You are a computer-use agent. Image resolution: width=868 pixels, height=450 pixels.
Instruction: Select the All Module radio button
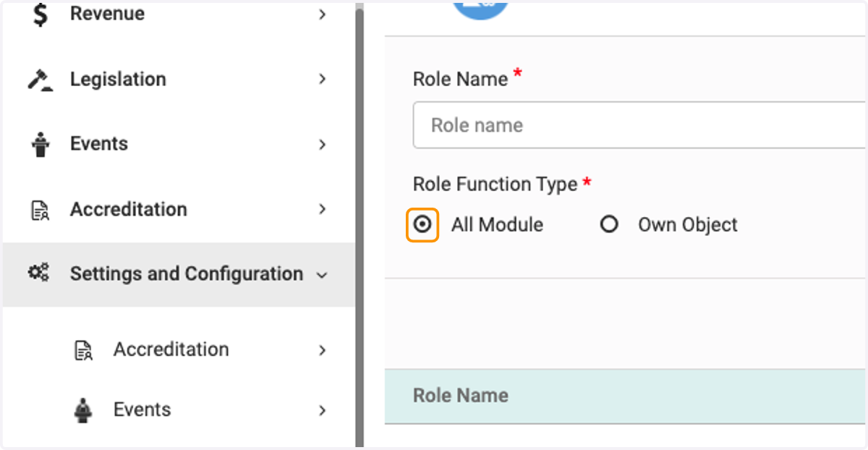click(x=422, y=224)
